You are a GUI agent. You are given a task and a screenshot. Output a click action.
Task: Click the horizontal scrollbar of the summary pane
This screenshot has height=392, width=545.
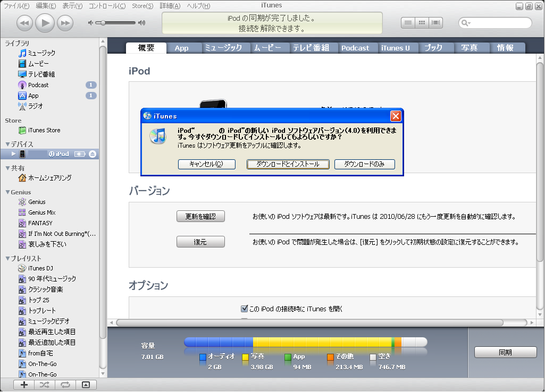(310, 322)
